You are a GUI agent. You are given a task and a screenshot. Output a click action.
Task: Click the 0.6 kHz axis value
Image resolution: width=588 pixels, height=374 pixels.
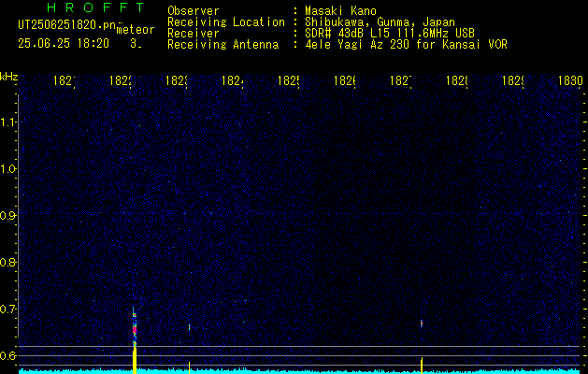click(7, 355)
